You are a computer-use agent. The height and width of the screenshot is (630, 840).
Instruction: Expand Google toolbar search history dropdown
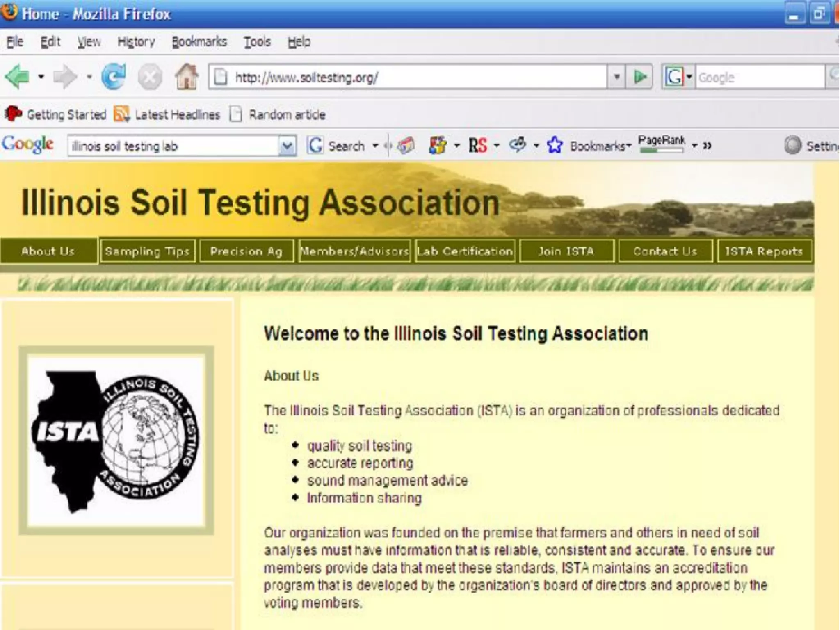pos(287,146)
